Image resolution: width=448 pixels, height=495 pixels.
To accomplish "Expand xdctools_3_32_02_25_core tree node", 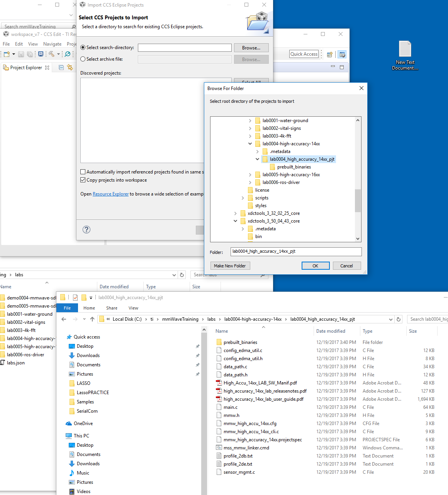I will (235, 213).
